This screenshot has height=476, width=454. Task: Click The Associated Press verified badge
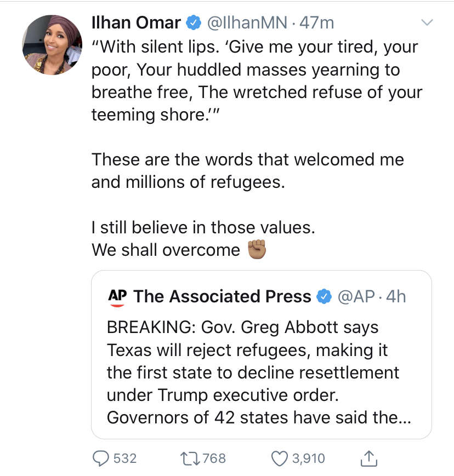point(324,296)
